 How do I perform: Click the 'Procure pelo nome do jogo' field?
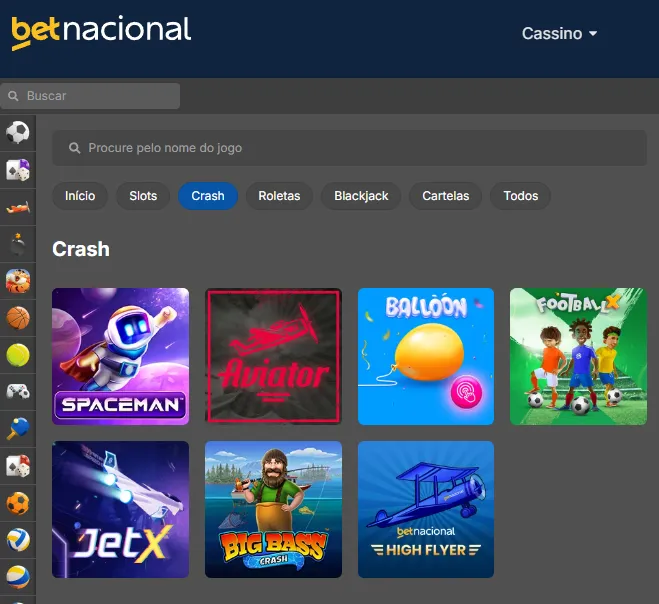pyautogui.click(x=349, y=148)
